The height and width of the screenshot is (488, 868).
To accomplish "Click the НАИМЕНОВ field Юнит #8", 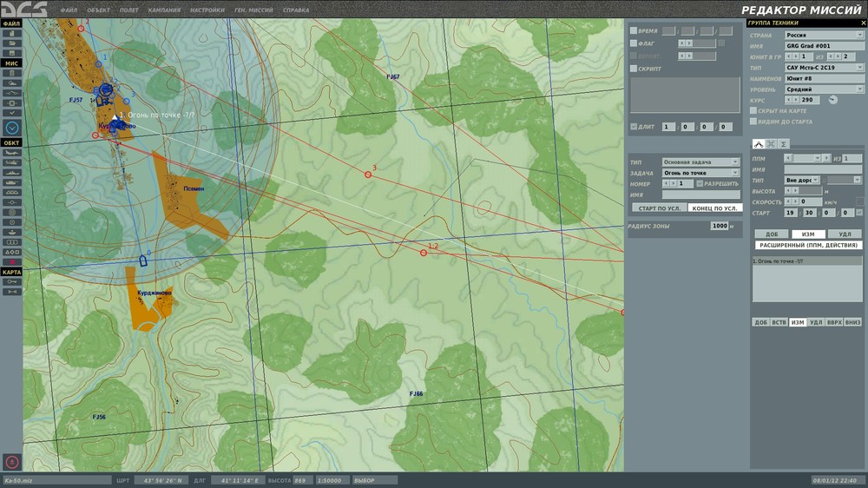I will click(824, 79).
